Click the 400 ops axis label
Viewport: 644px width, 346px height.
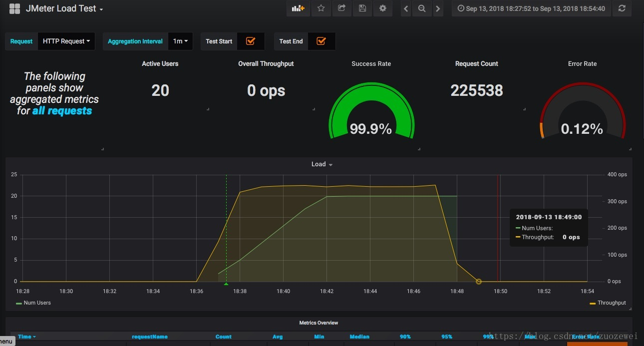point(617,175)
